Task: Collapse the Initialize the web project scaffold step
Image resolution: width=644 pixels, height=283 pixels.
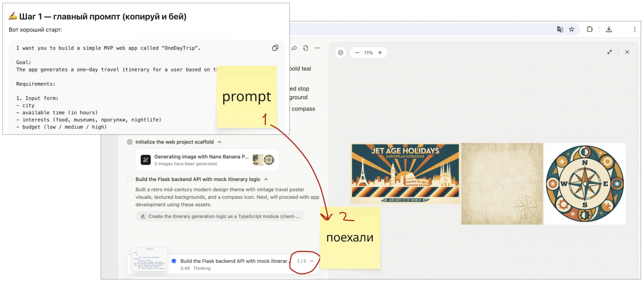Action: coord(220,142)
